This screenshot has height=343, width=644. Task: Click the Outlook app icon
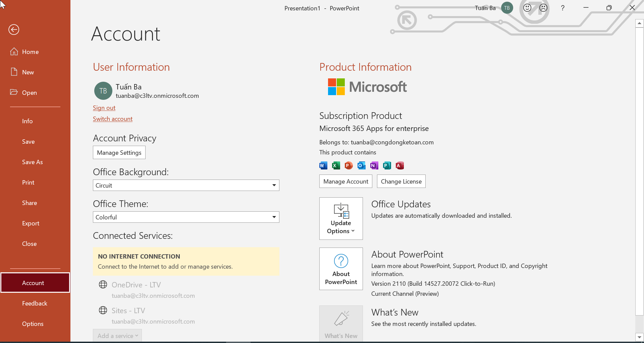click(362, 165)
